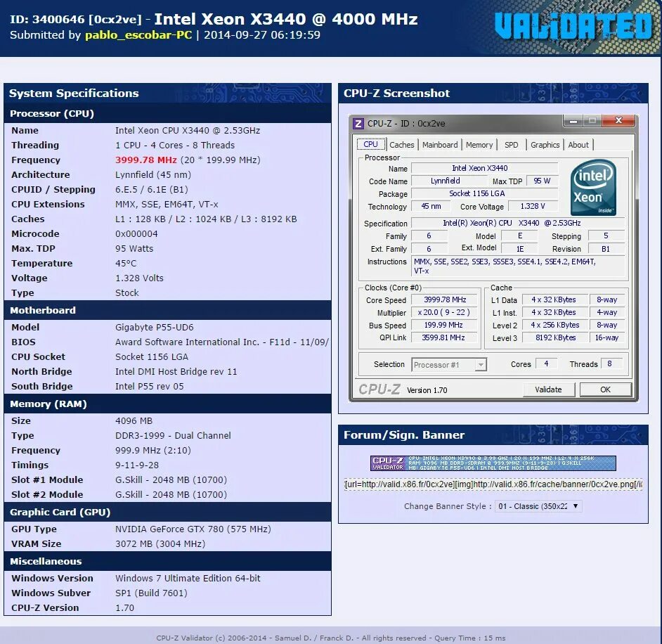Screen dimensions: 662x644
Task: Click the Validate button in CPU-Z
Action: point(548,389)
